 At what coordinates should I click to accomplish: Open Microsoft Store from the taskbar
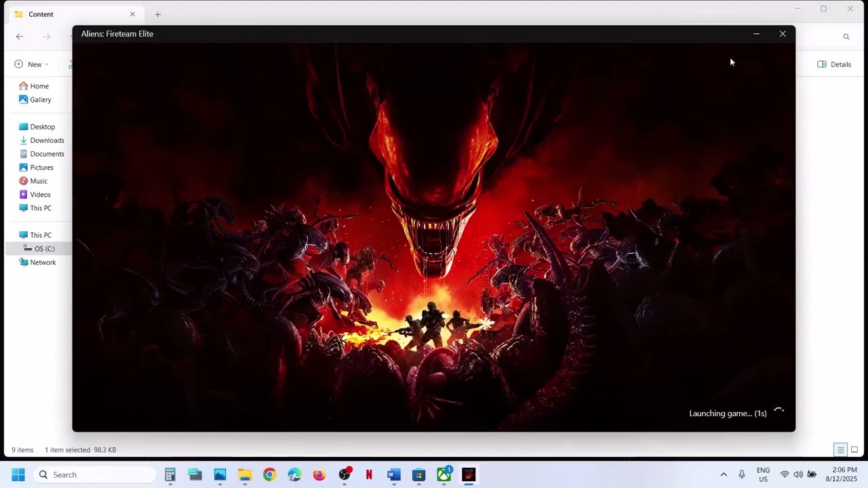[418, 474]
